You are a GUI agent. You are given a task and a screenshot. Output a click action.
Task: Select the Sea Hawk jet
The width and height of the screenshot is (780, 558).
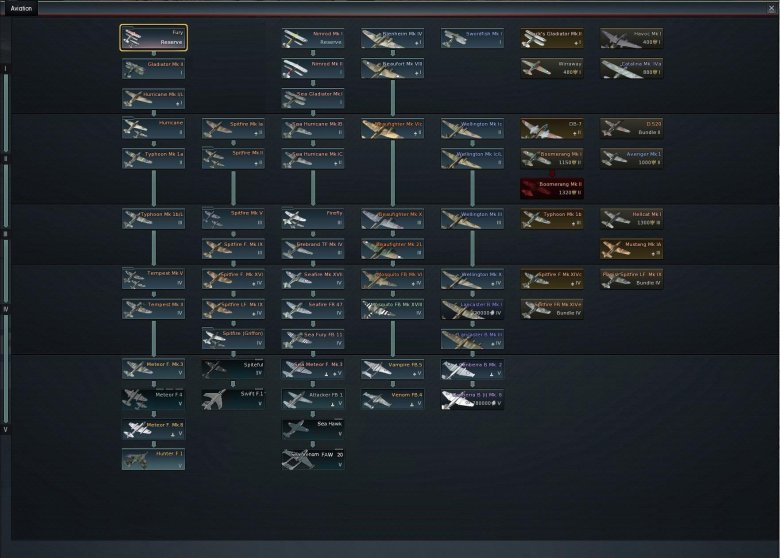[313, 429]
